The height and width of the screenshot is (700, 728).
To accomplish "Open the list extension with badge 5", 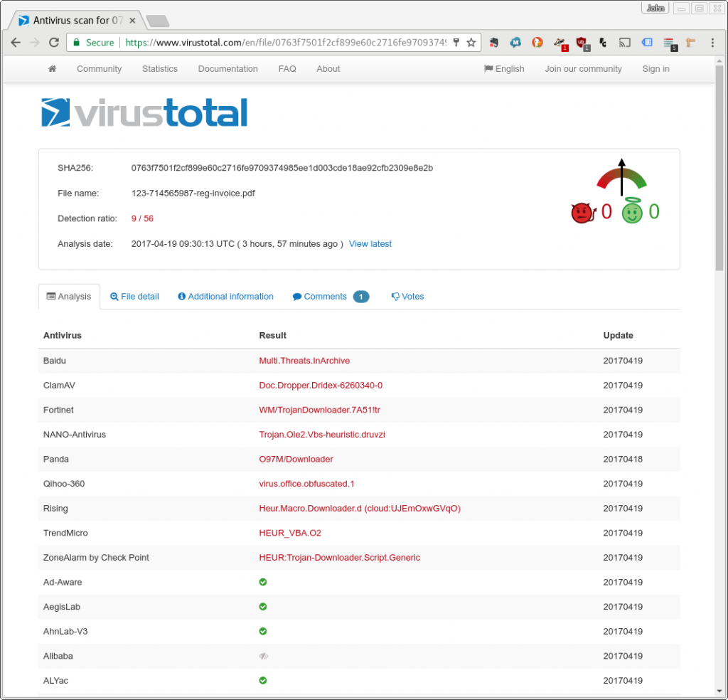I will [670, 43].
